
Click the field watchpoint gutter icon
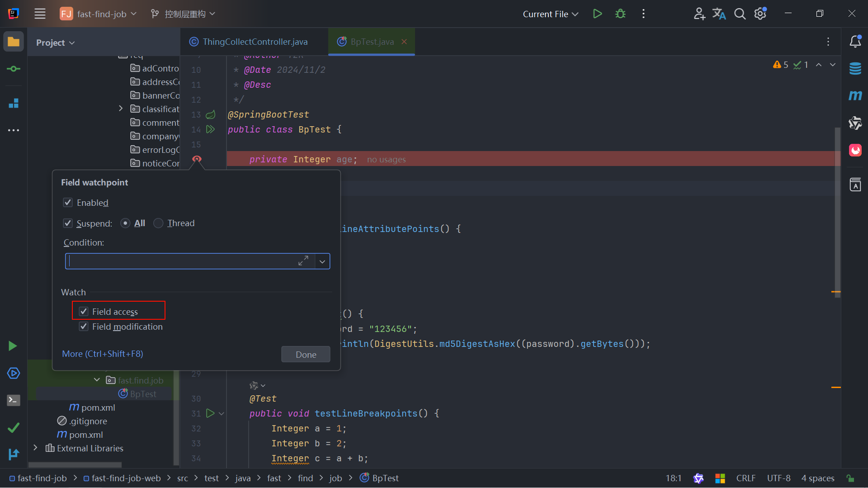click(x=197, y=159)
